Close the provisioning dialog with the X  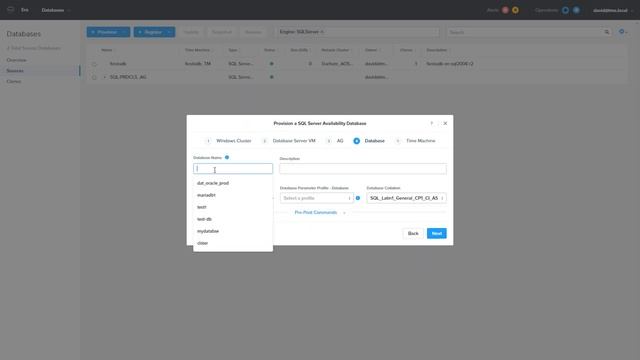pos(445,123)
